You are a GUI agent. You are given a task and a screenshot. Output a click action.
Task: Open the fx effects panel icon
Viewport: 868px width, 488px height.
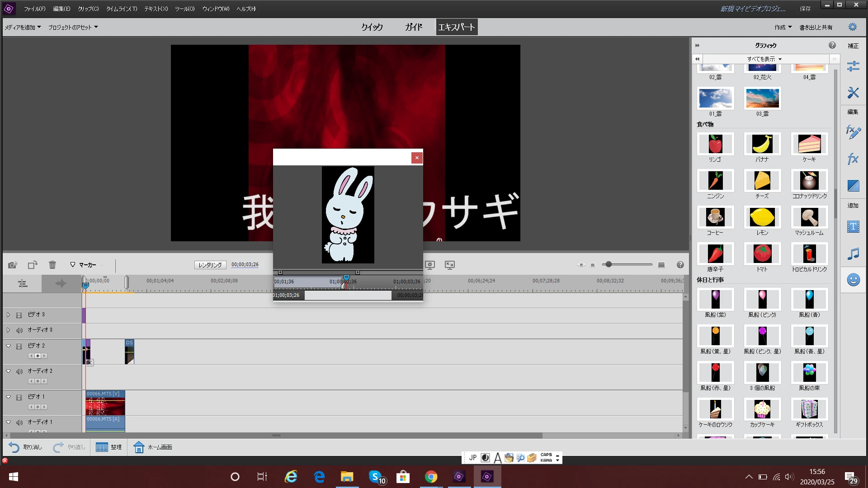(853, 159)
